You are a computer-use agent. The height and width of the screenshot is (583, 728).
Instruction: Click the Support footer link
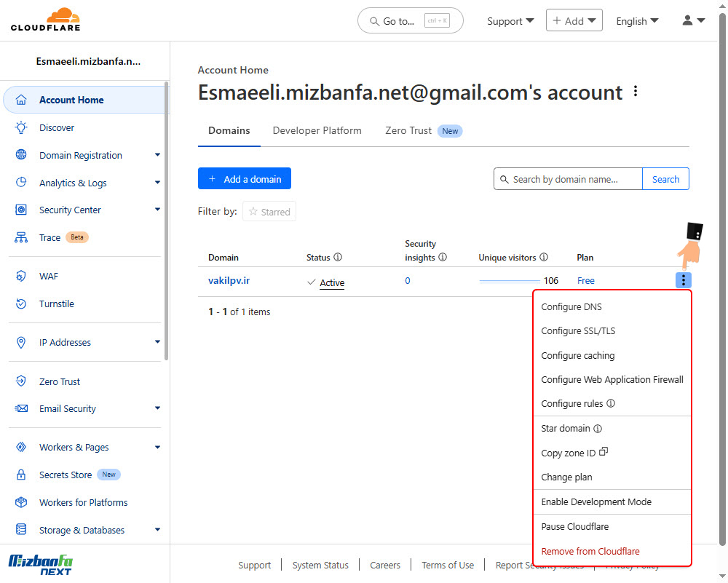[254, 565]
